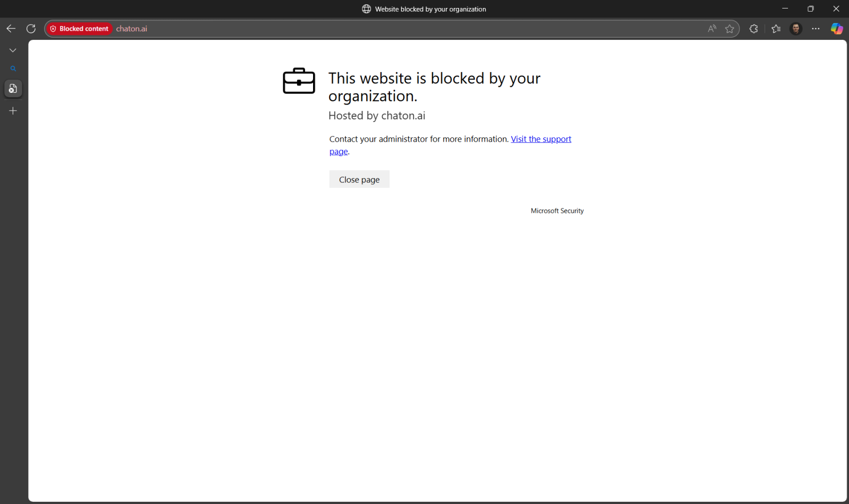Go back with the back arrow
Image resolution: width=849 pixels, height=504 pixels.
[x=11, y=29]
